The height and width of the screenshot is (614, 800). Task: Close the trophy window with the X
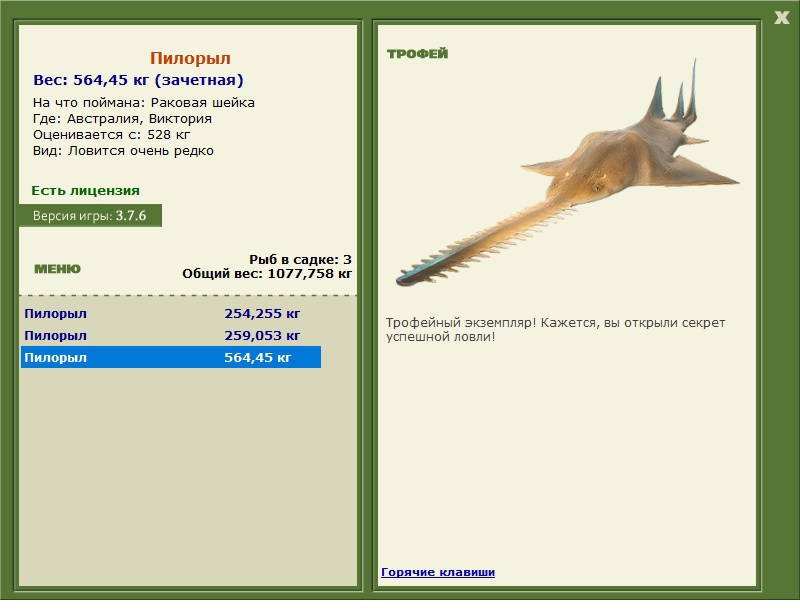[x=781, y=18]
